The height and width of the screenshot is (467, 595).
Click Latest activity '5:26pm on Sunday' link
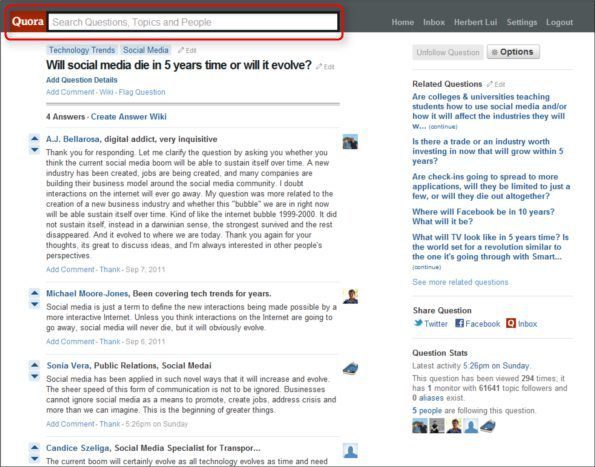[x=496, y=366]
